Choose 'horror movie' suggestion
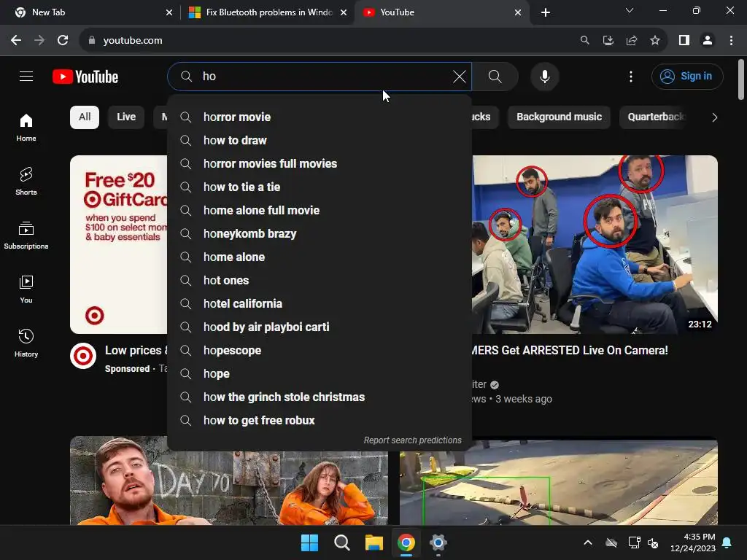This screenshot has height=560, width=747. point(320,117)
